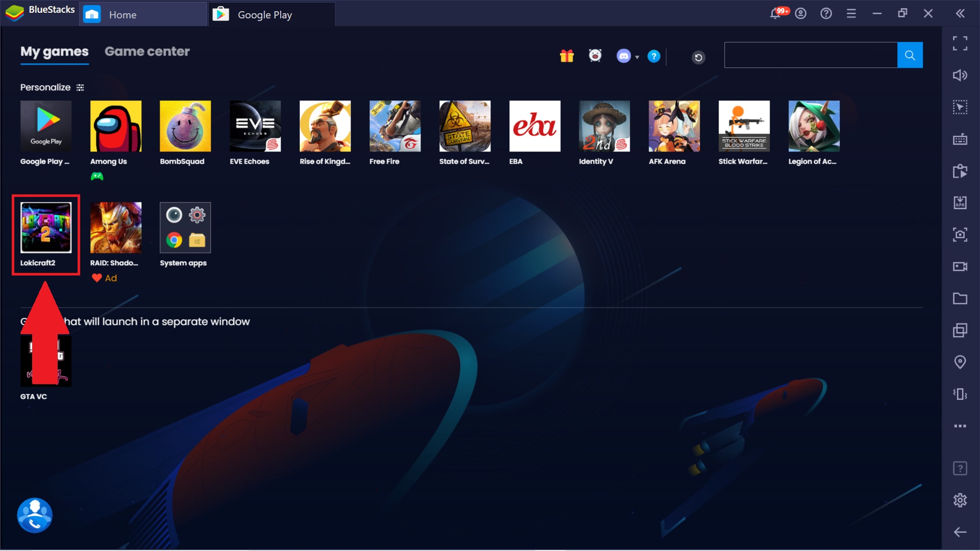Collapse sidebar with double chevron
The height and width of the screenshot is (551, 980).
point(960,14)
